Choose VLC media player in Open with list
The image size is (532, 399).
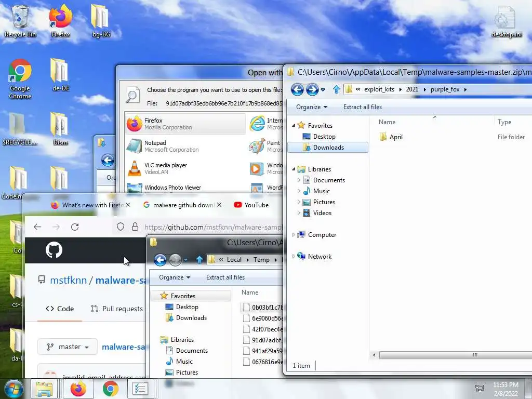[185, 169]
